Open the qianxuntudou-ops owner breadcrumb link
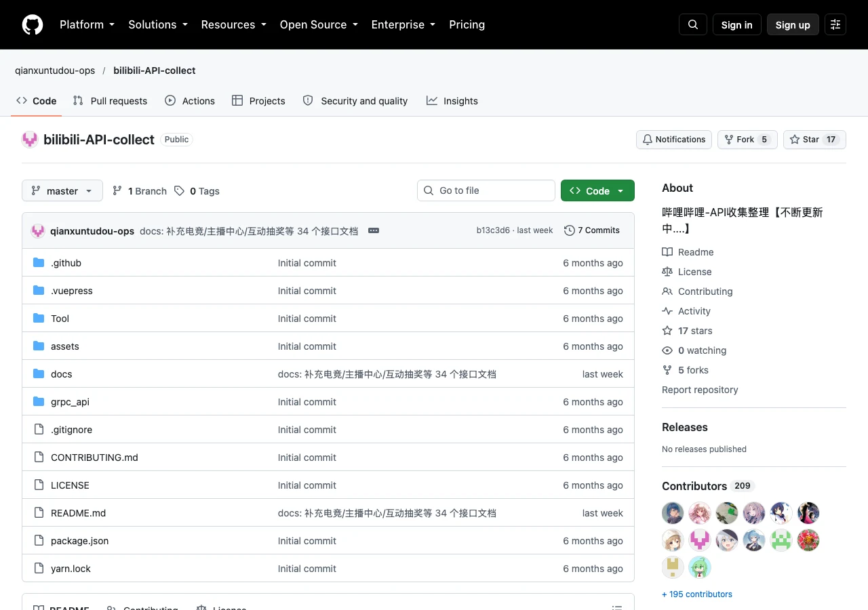 pos(55,70)
